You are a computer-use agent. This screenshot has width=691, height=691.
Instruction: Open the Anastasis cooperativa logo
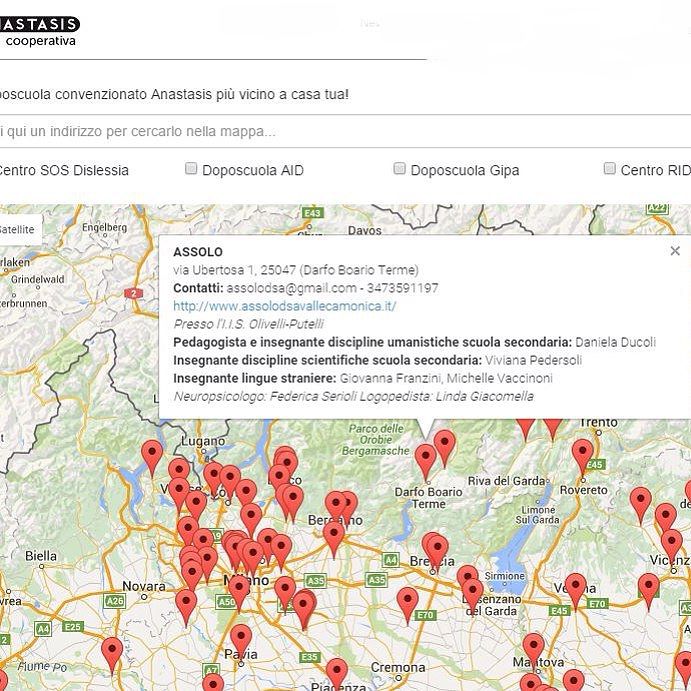[40, 31]
